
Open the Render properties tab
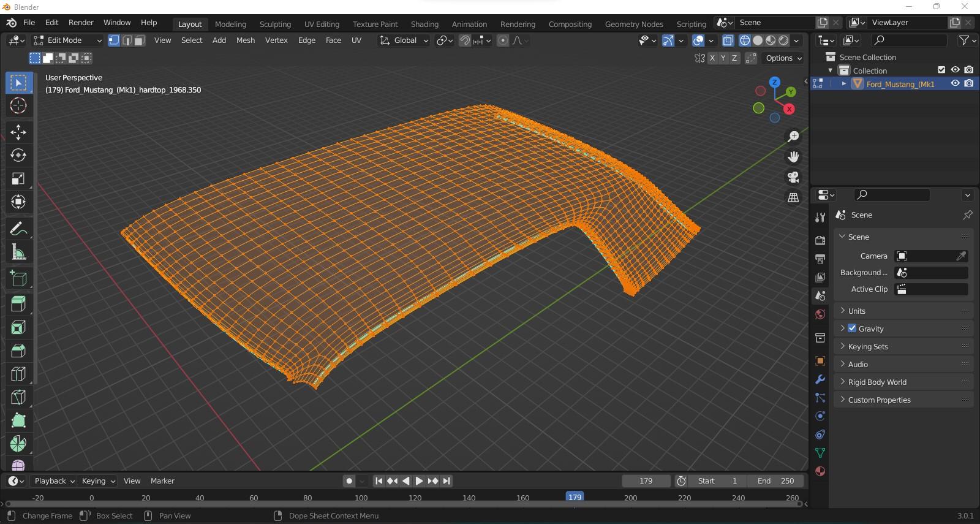(820, 240)
